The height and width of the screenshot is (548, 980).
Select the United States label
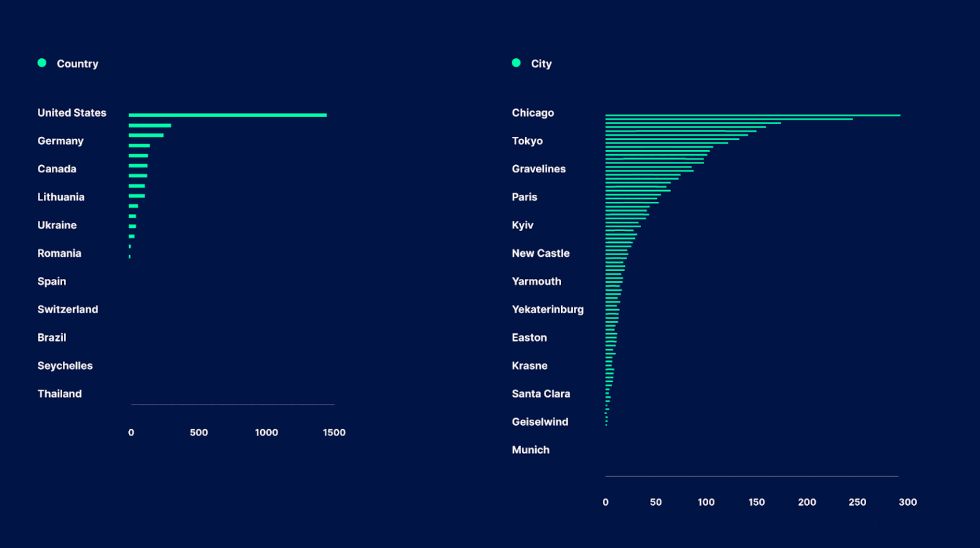click(72, 113)
